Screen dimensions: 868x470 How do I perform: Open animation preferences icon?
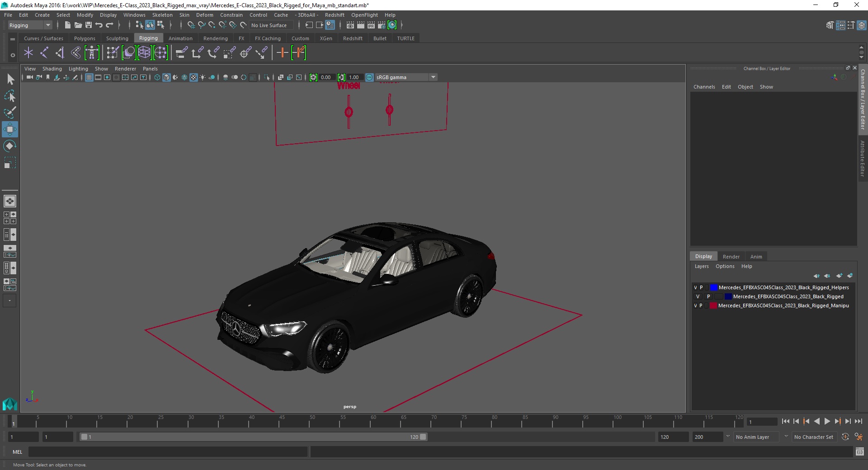pyautogui.click(x=859, y=437)
